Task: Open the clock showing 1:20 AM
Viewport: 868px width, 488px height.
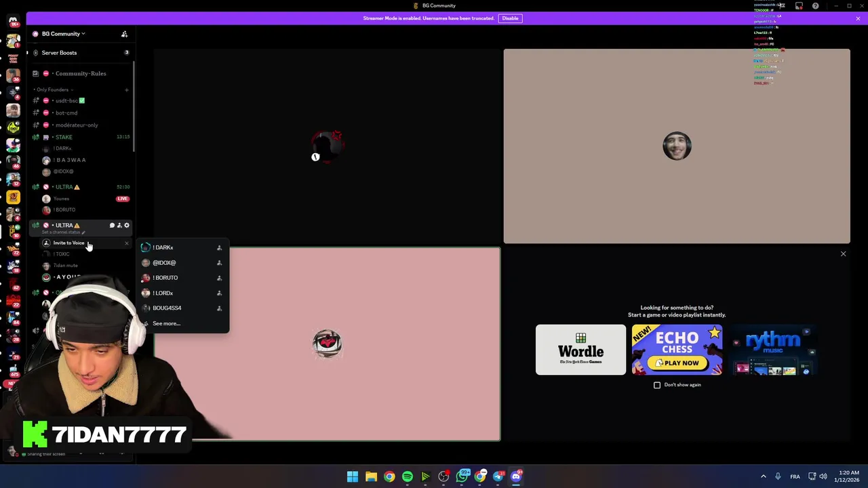Action: coord(848,476)
